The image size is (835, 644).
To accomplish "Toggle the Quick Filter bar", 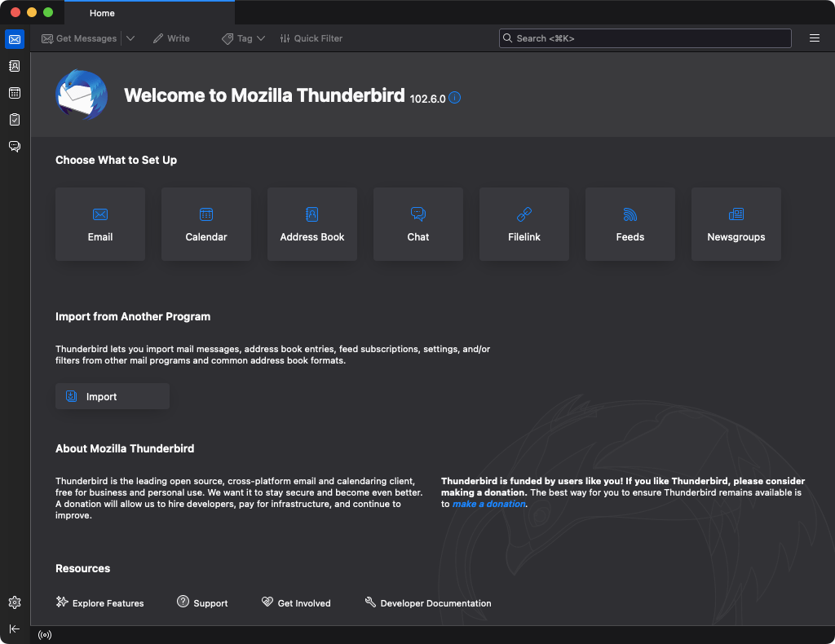I will coord(311,38).
